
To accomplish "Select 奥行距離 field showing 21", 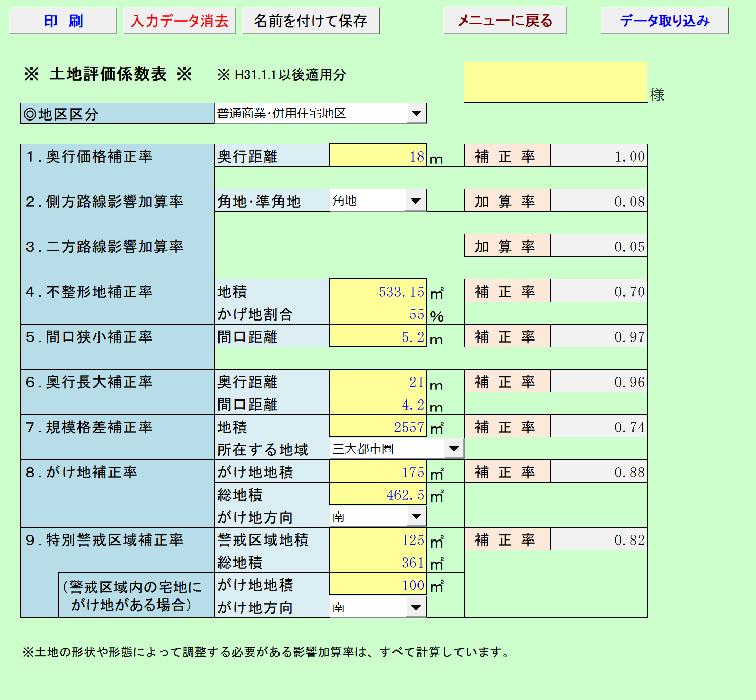I will pyautogui.click(x=378, y=381).
